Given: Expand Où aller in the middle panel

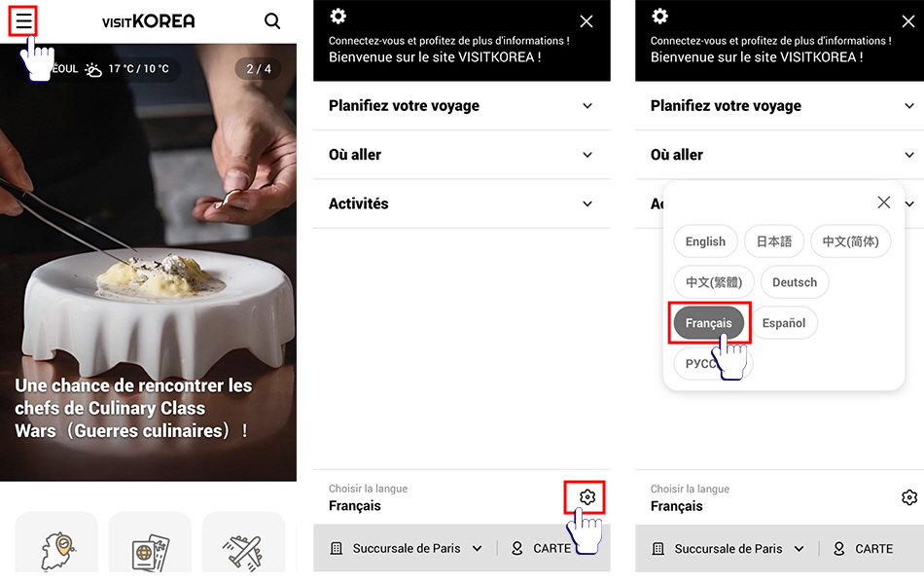Looking at the screenshot, I should pos(461,155).
